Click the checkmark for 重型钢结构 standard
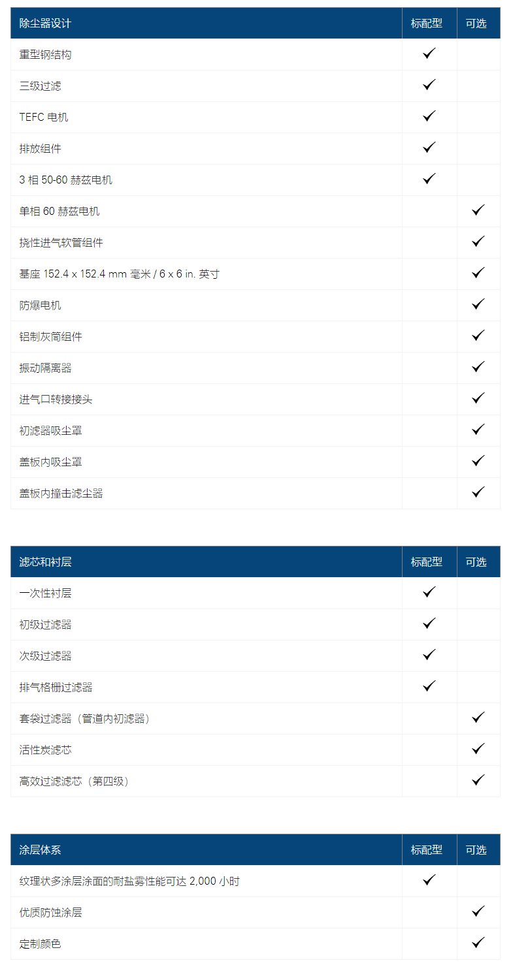The image size is (513, 980). (x=429, y=54)
